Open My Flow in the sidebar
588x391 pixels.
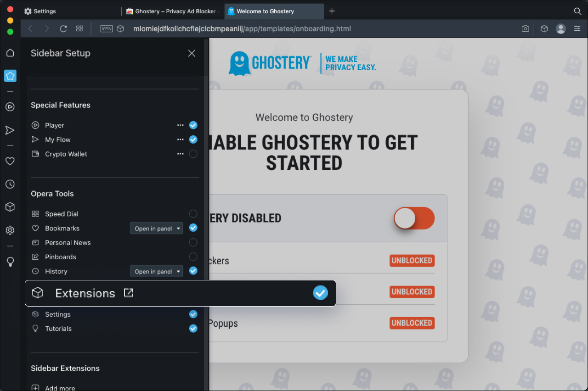[10, 130]
